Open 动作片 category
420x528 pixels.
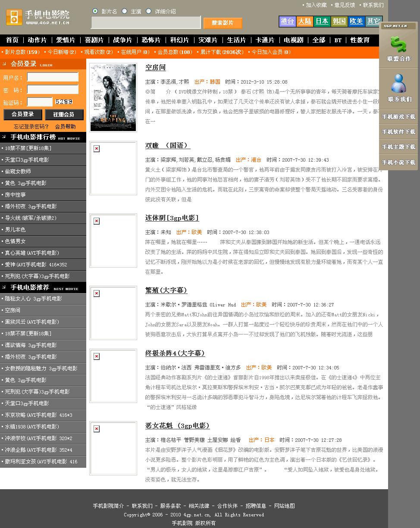pos(37,40)
